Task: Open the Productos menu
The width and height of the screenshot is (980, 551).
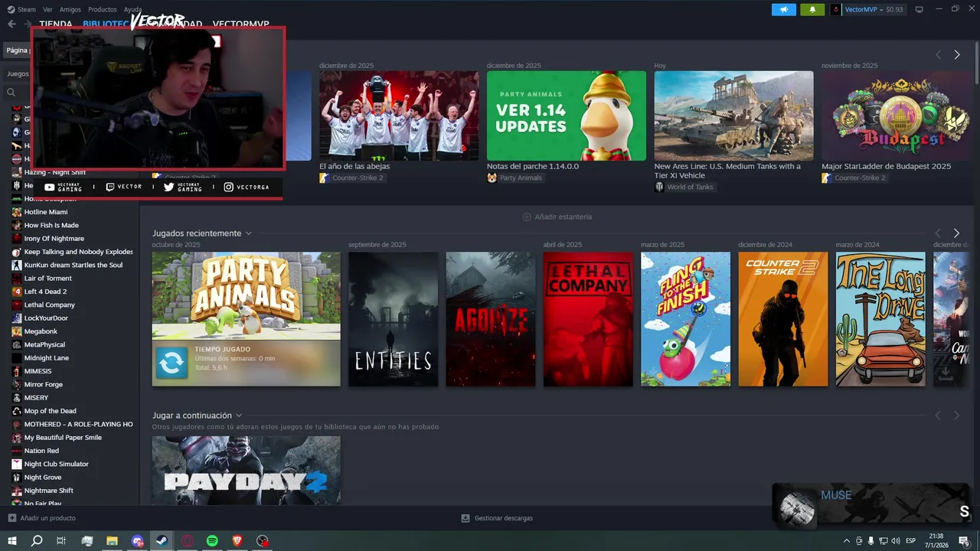Action: click(x=103, y=9)
